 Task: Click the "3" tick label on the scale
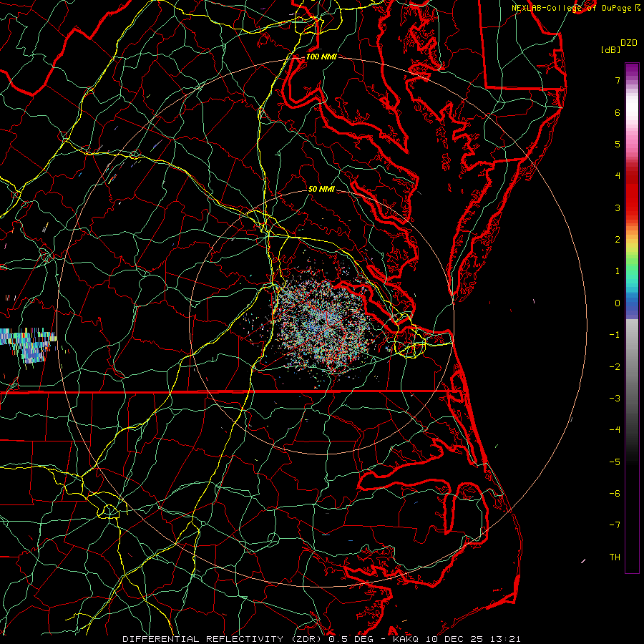(x=618, y=208)
